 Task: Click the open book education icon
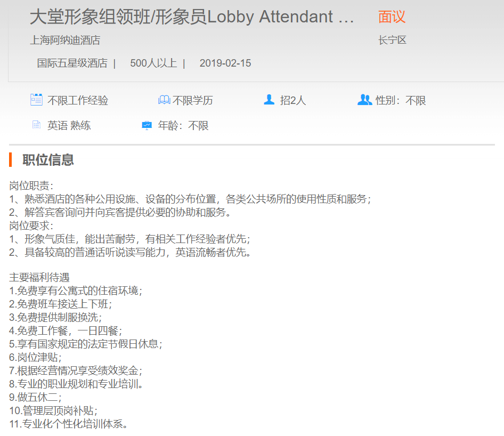coord(164,100)
